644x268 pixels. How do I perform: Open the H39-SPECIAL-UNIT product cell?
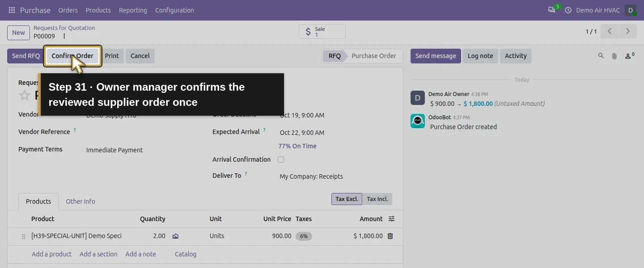[x=76, y=236]
